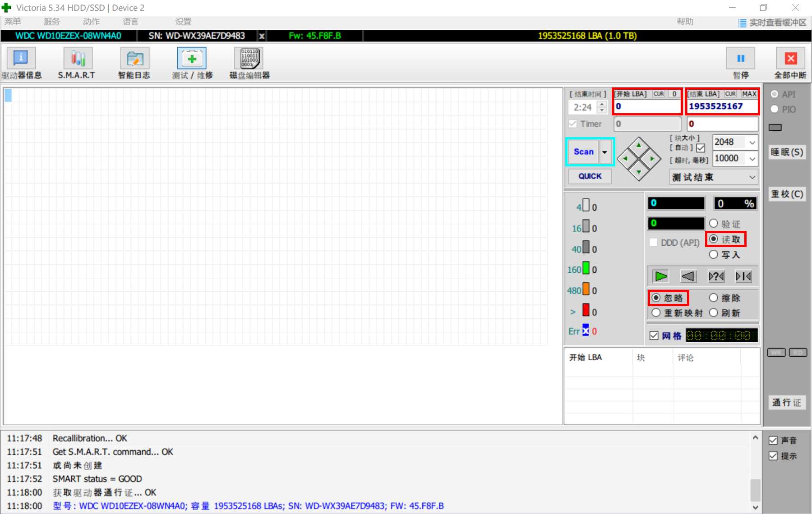The image size is (812, 514).
Task: Click the MAX button for end LBA
Action: tap(749, 94)
